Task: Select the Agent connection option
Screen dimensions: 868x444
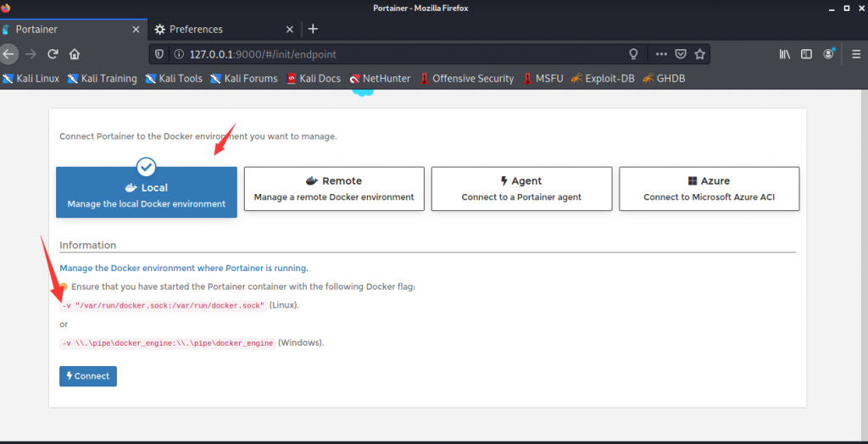Action: (521, 189)
